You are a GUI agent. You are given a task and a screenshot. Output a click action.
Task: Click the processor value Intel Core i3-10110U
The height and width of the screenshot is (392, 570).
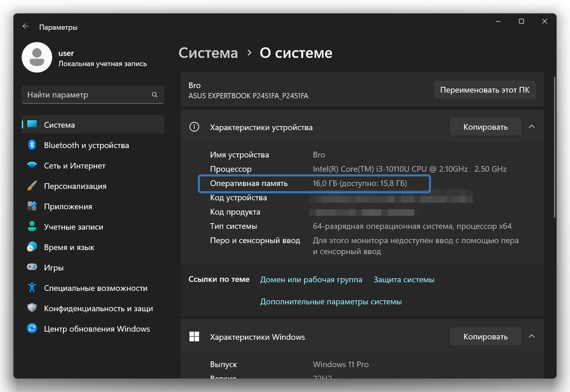point(409,169)
